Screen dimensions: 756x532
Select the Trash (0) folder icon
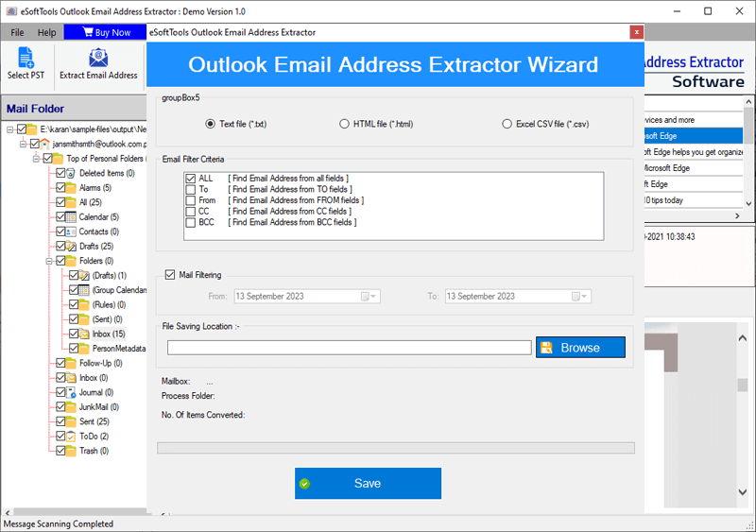click(x=71, y=451)
